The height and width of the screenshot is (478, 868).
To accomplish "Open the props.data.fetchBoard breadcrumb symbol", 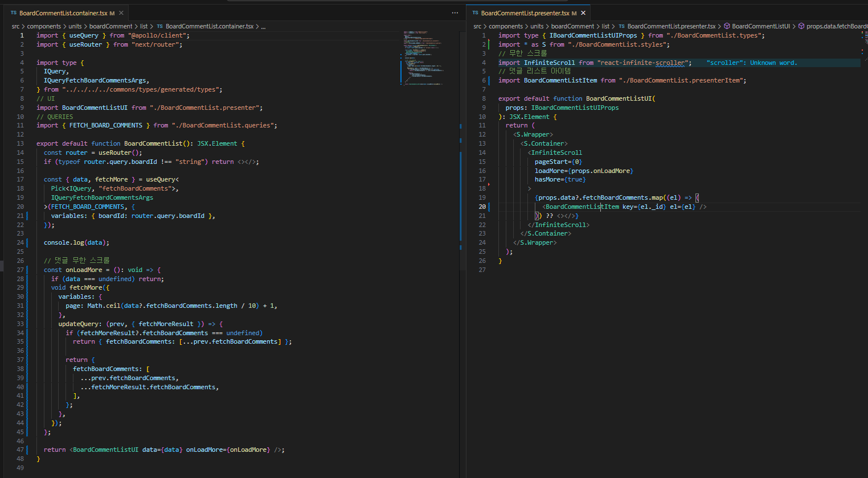I will pos(833,26).
